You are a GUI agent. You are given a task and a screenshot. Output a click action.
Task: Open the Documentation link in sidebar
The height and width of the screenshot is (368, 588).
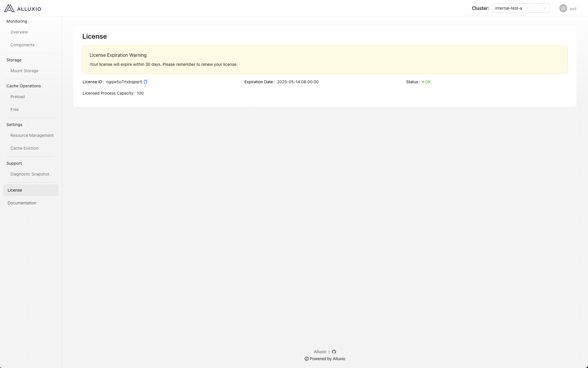point(22,203)
